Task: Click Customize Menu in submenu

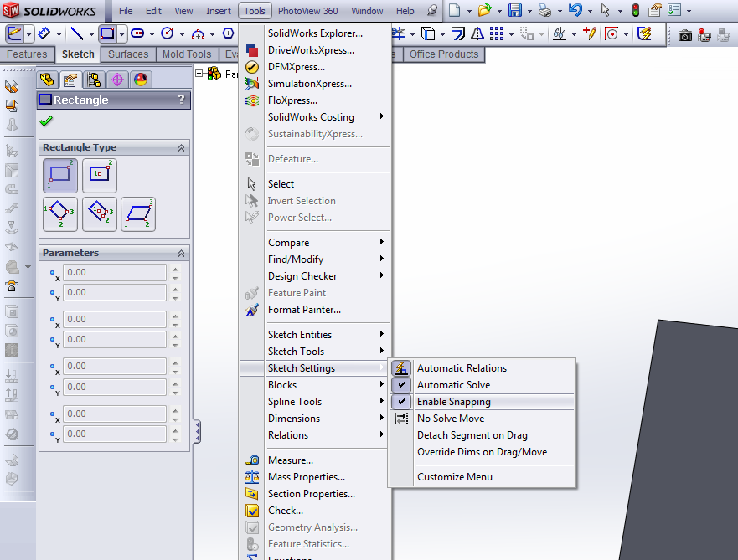Action: point(455,477)
